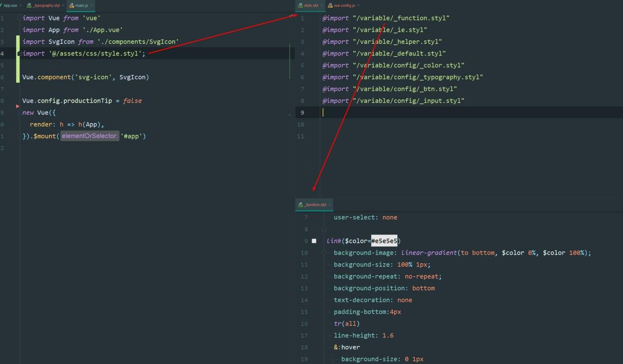Click the style.styl tab file icon
The image size is (623, 364).
click(300, 5)
